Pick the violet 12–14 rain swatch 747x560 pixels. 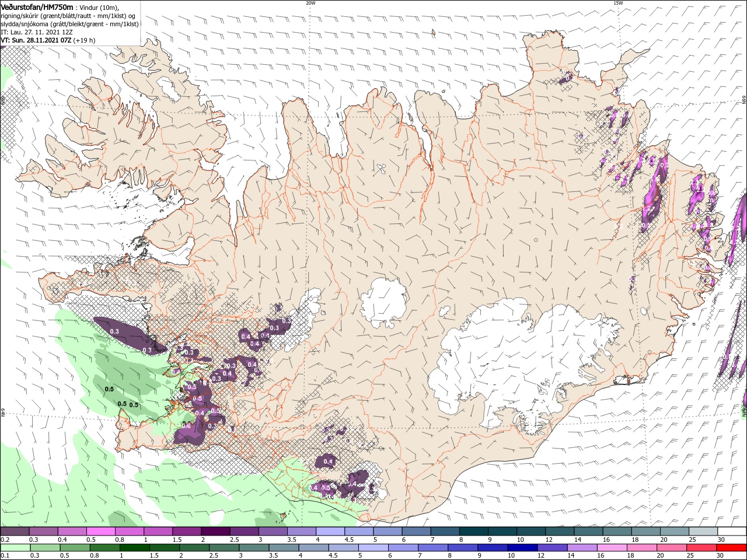553,547
